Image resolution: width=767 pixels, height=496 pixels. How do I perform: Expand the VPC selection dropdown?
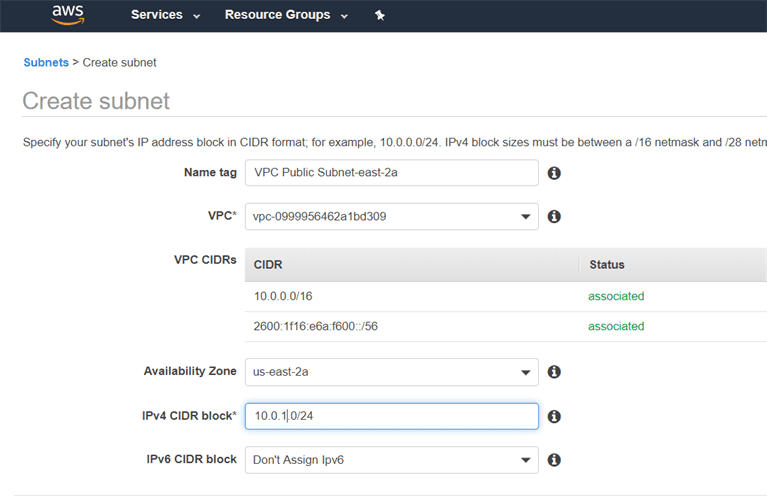391,216
